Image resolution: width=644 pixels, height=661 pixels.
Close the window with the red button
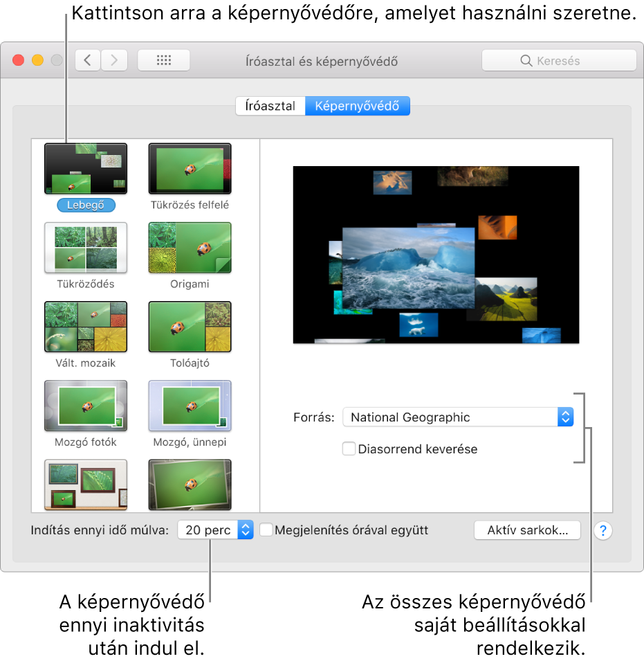[18, 60]
